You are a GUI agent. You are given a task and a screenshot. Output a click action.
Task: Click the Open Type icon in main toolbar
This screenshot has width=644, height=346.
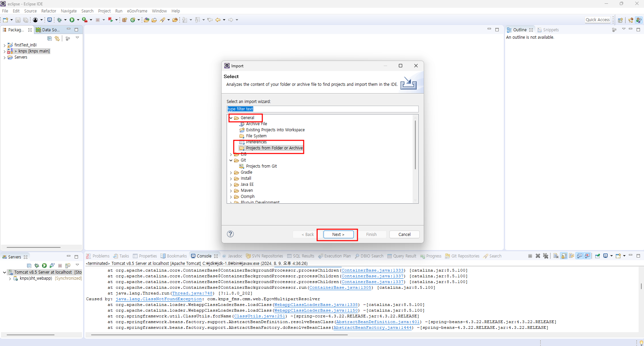point(146,20)
